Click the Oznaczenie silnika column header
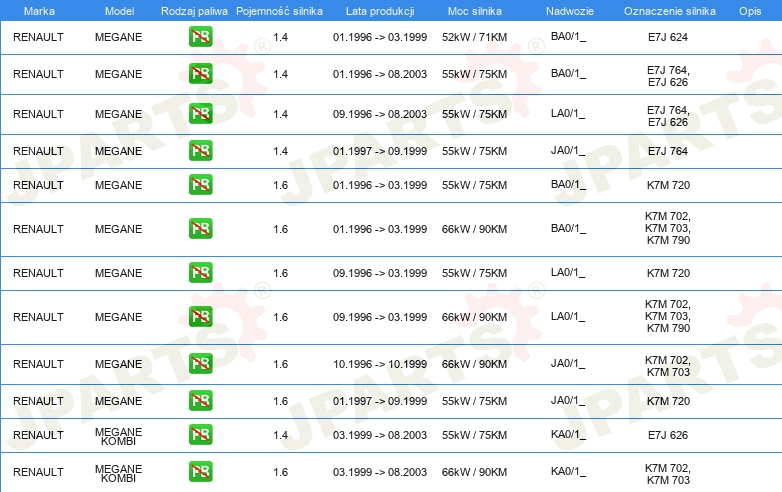 [x=669, y=11]
